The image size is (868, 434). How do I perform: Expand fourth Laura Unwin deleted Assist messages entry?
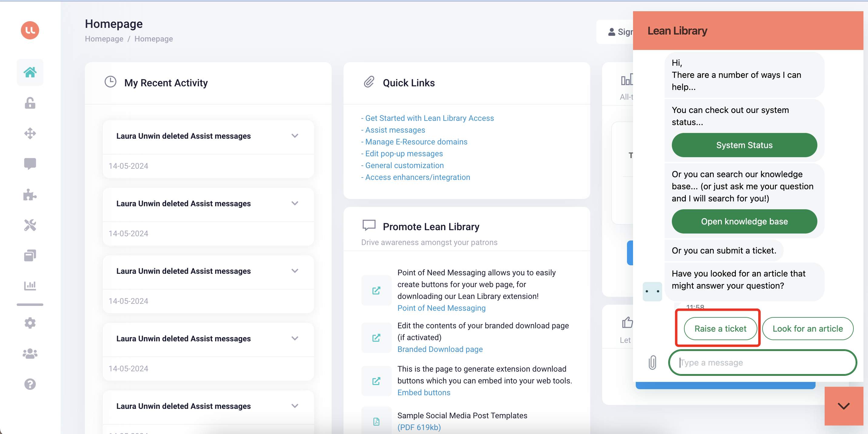295,338
